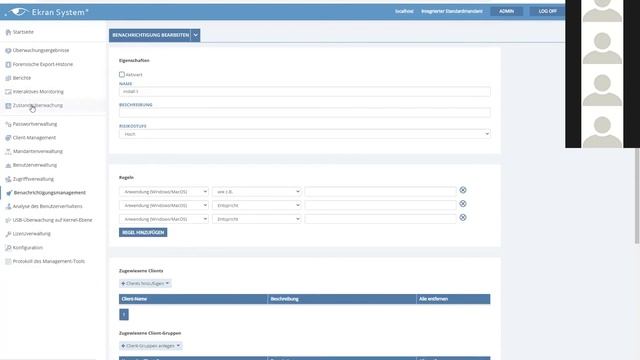Viewport: 640px width, 360px height.
Task: Click the Forensische Export-Historie icon
Action: [8, 64]
